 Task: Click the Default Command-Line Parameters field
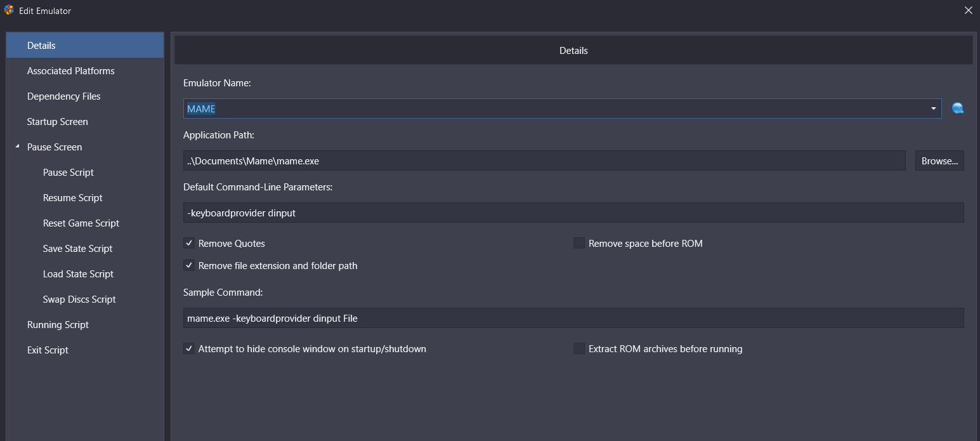coord(573,213)
